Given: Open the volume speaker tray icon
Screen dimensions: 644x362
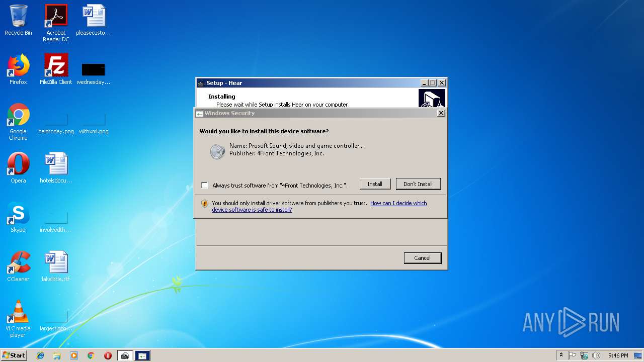Looking at the screenshot, I should 596,355.
